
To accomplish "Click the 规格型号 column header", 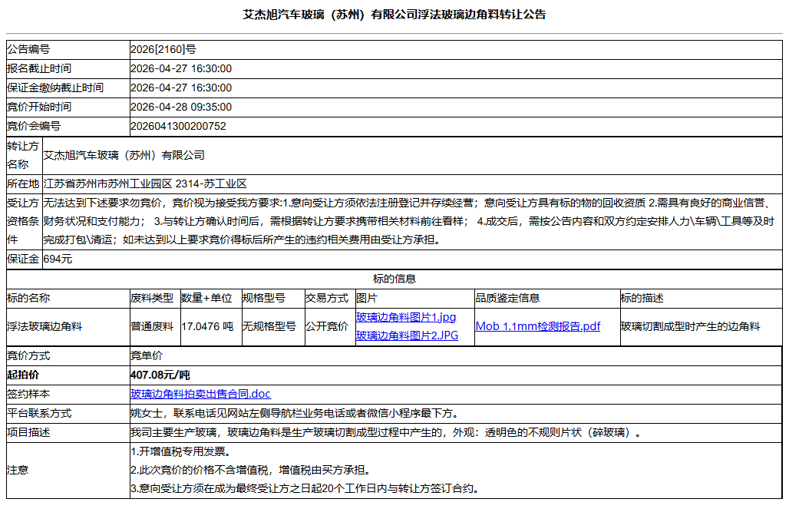I will pos(264,298).
